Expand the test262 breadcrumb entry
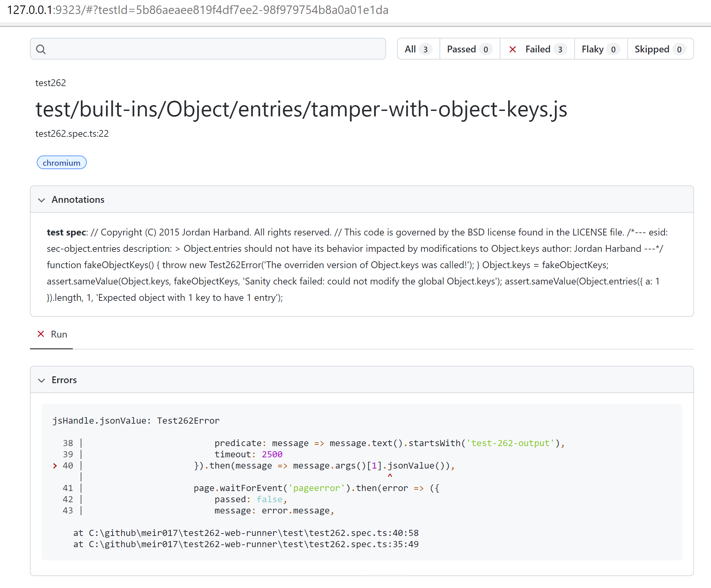Image resolution: width=711 pixels, height=588 pixels. pyautogui.click(x=50, y=83)
